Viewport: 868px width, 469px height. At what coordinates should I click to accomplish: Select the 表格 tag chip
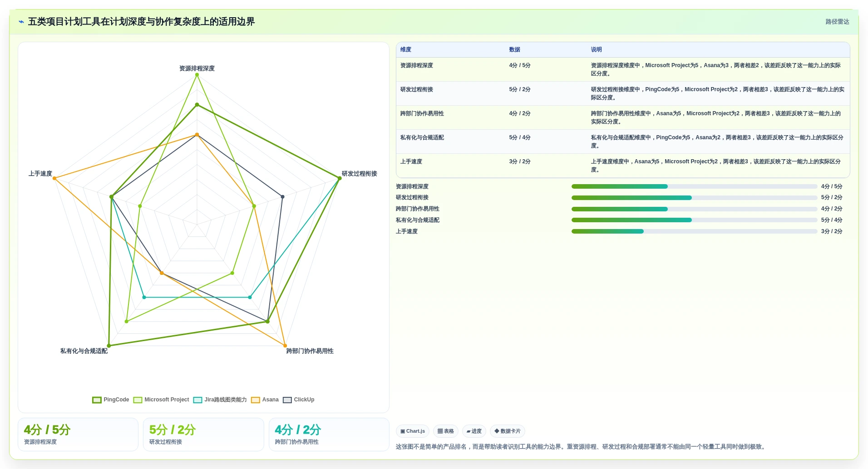[x=446, y=431]
